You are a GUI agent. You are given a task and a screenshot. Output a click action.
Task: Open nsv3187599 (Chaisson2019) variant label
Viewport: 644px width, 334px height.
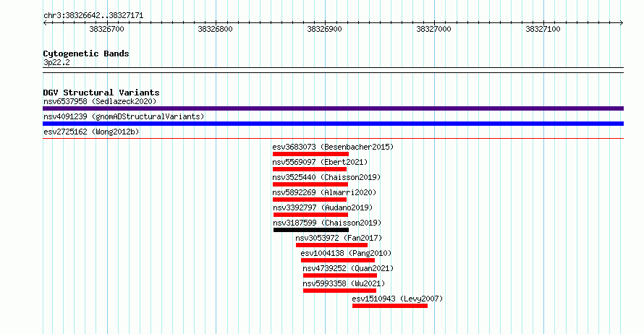point(327,223)
